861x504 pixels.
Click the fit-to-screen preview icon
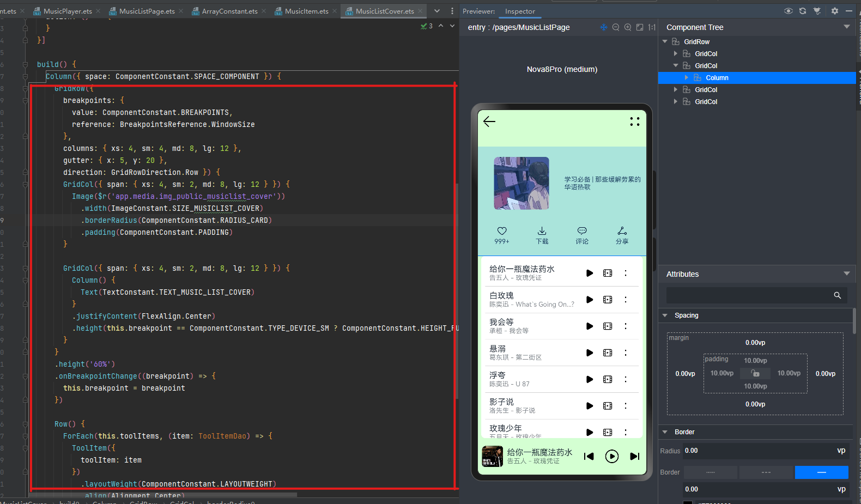[640, 27]
